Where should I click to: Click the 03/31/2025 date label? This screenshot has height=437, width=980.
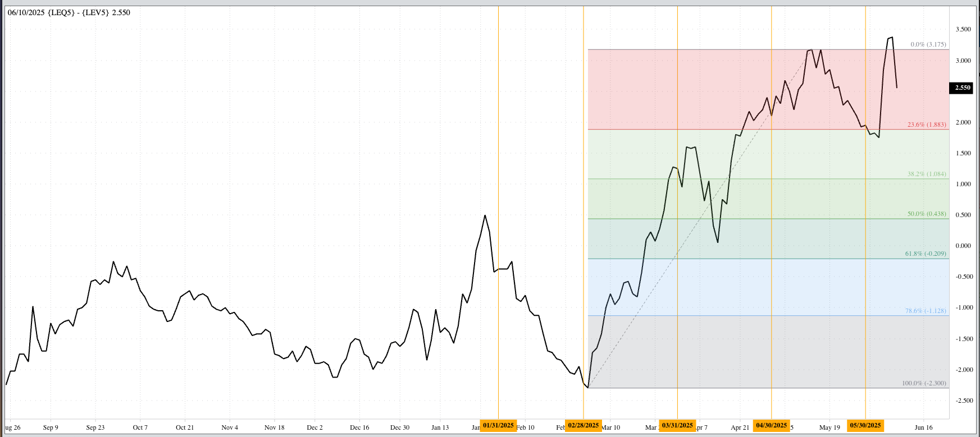pyautogui.click(x=677, y=425)
